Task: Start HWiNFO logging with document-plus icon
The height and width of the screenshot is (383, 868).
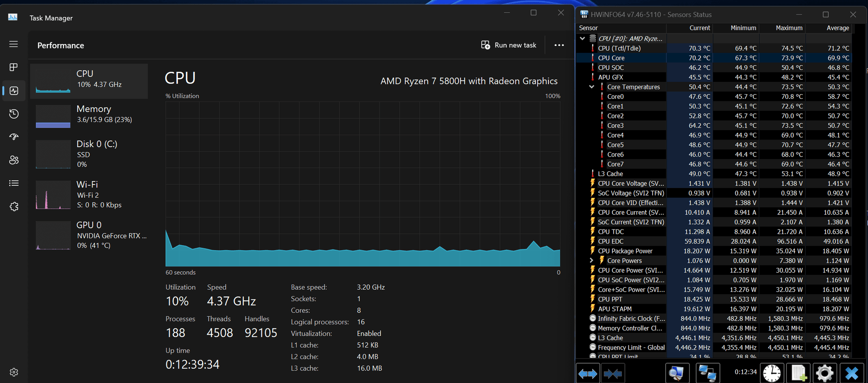Action: click(798, 373)
